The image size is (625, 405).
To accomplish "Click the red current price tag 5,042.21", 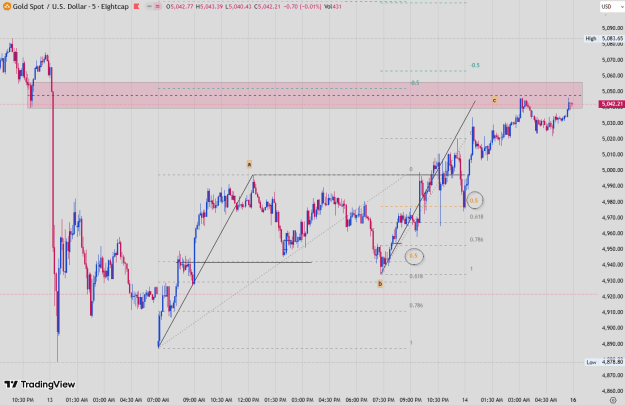I will point(611,104).
